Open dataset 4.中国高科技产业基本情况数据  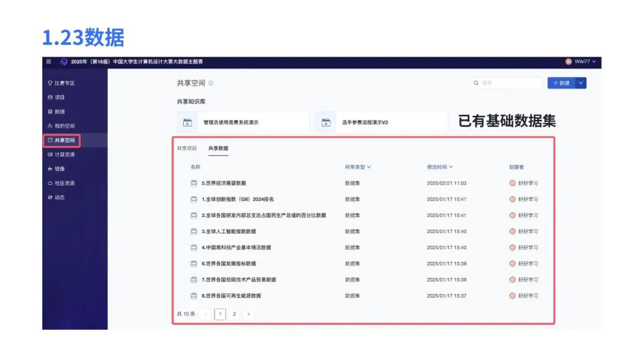tap(236, 247)
